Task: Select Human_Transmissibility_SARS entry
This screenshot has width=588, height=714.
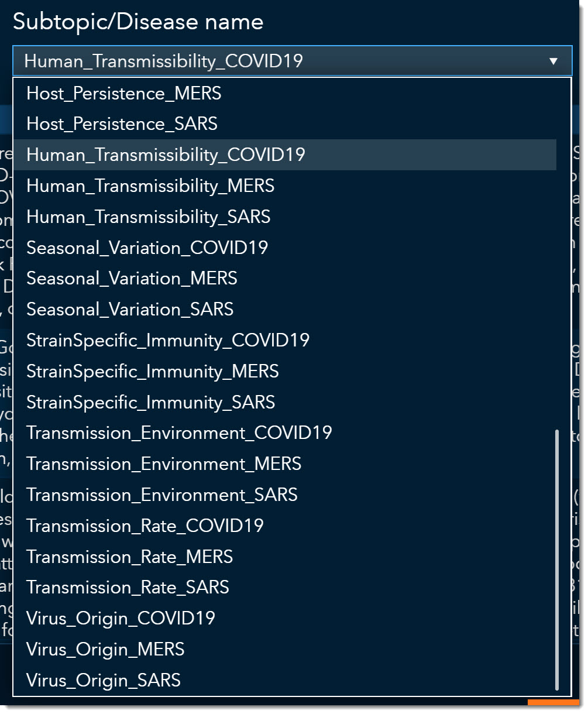Action: click(x=149, y=217)
